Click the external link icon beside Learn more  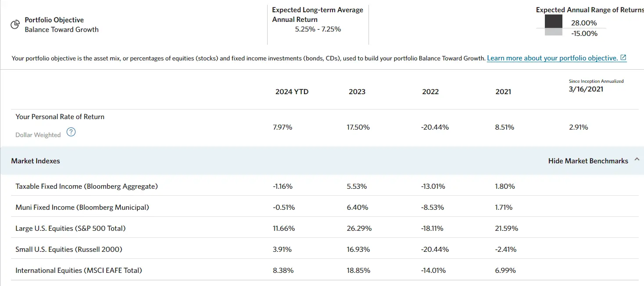coord(623,58)
